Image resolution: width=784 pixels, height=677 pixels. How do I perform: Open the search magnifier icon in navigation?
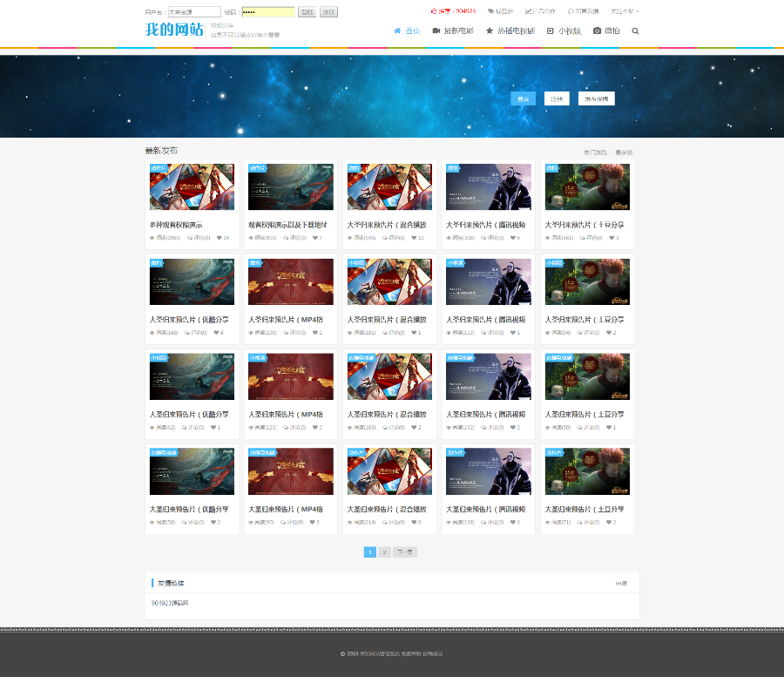tap(635, 31)
